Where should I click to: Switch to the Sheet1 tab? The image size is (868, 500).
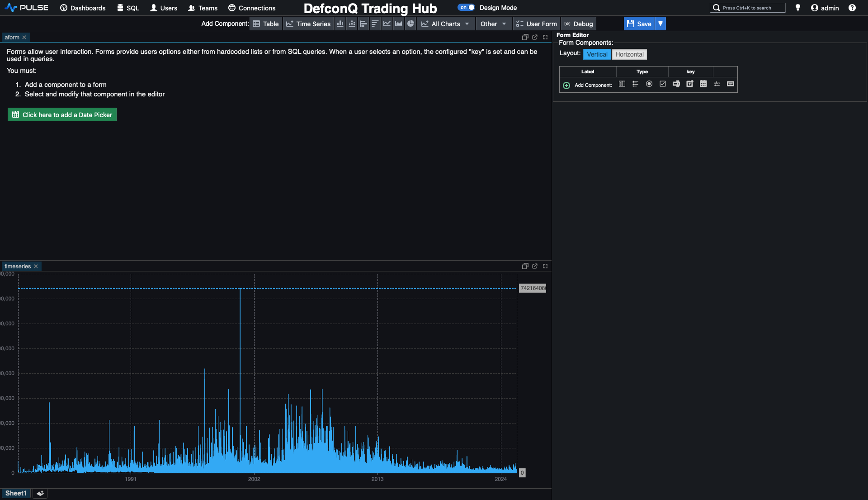(x=16, y=493)
